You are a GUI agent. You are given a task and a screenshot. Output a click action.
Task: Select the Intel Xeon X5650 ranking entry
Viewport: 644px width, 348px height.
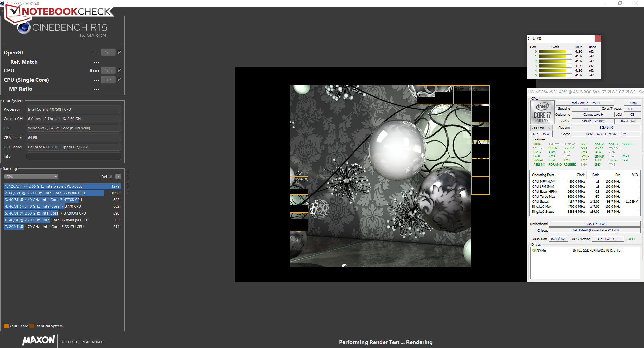pyautogui.click(x=62, y=186)
